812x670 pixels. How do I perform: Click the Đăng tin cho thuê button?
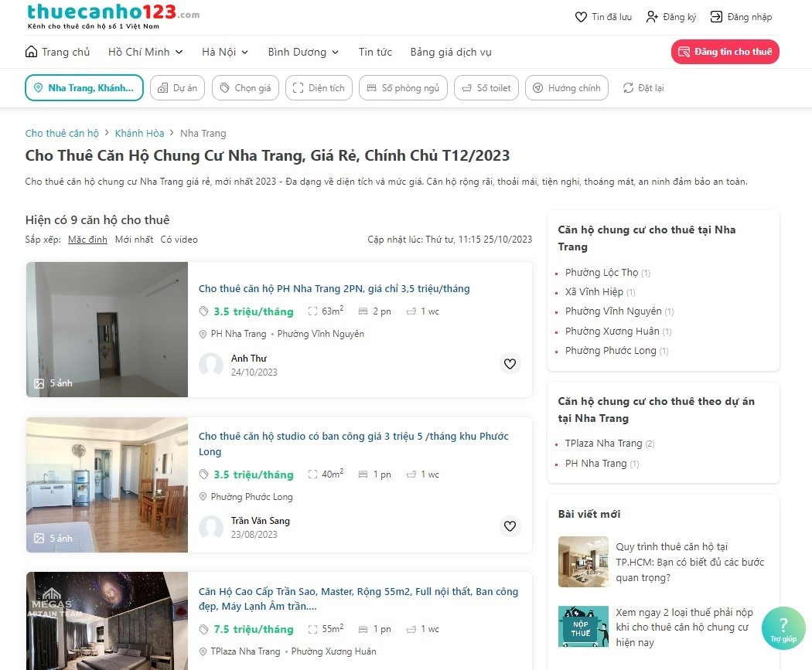click(725, 52)
